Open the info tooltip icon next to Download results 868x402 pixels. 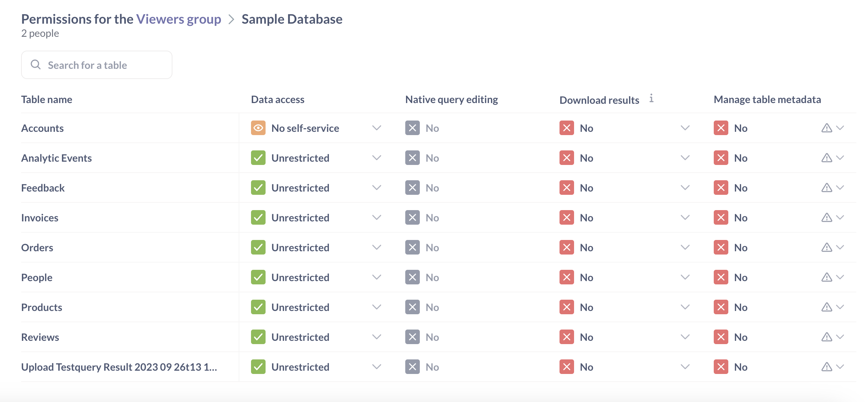click(x=652, y=98)
